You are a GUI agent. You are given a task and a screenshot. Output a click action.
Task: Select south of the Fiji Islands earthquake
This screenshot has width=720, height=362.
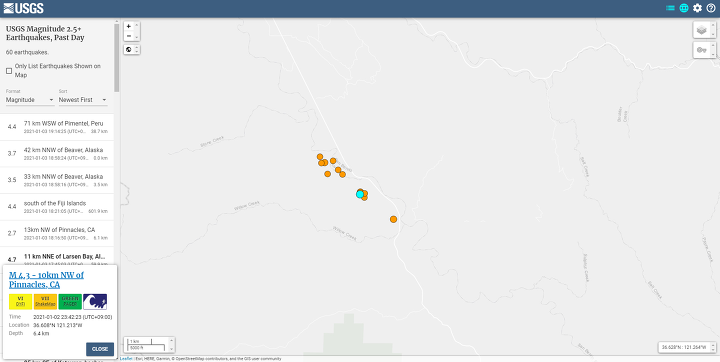click(57, 207)
